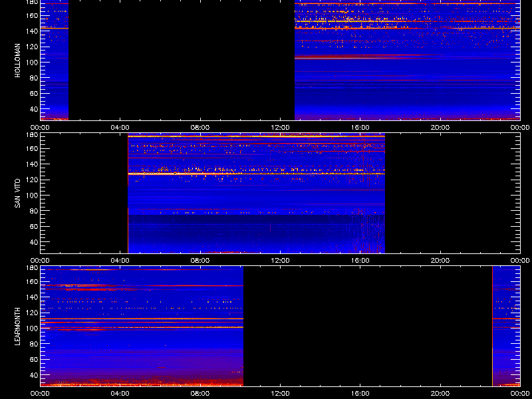
Task: Select the 100 frequency label on San Vito axis
Action: pos(31,196)
